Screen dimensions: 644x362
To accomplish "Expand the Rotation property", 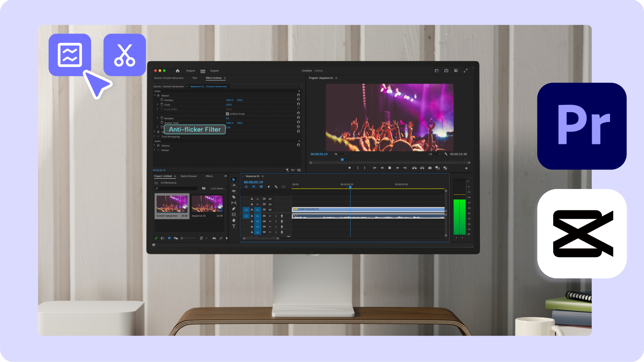I will [157, 118].
